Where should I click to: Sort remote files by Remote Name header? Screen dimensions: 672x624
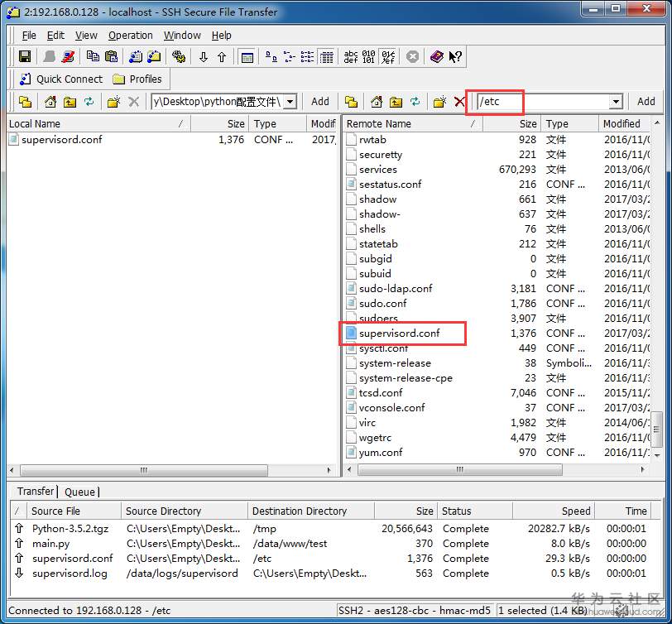tap(413, 124)
